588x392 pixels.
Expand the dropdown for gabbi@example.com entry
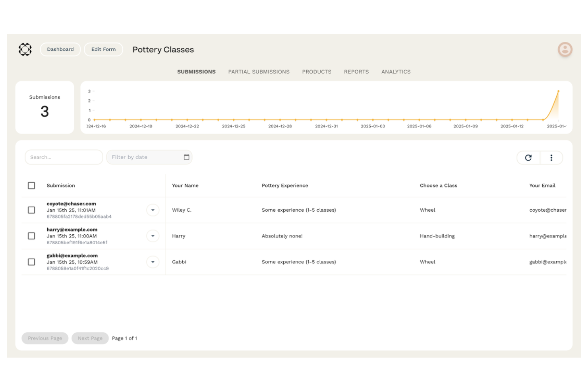(x=153, y=262)
